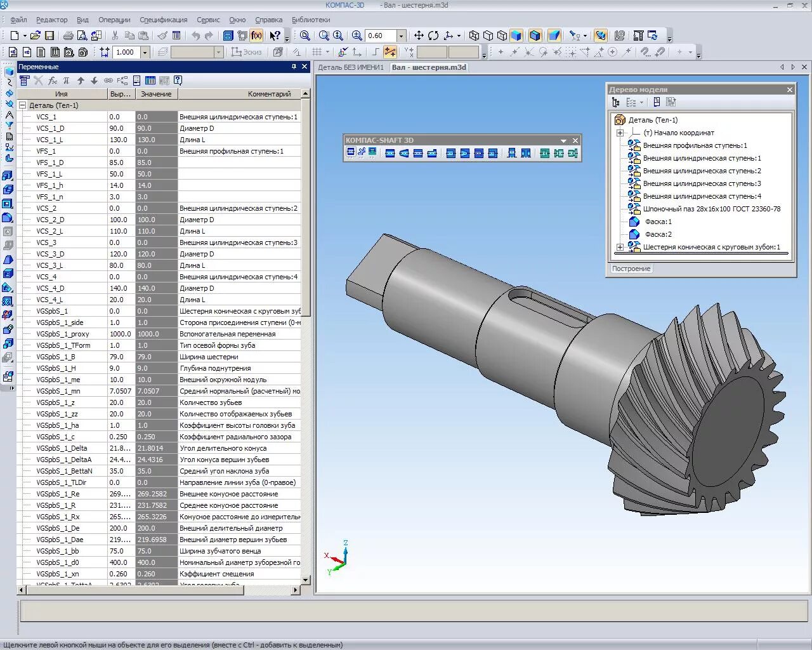Toggle the f(x) variables panel button
The height and width of the screenshot is (650, 812).
(x=256, y=36)
